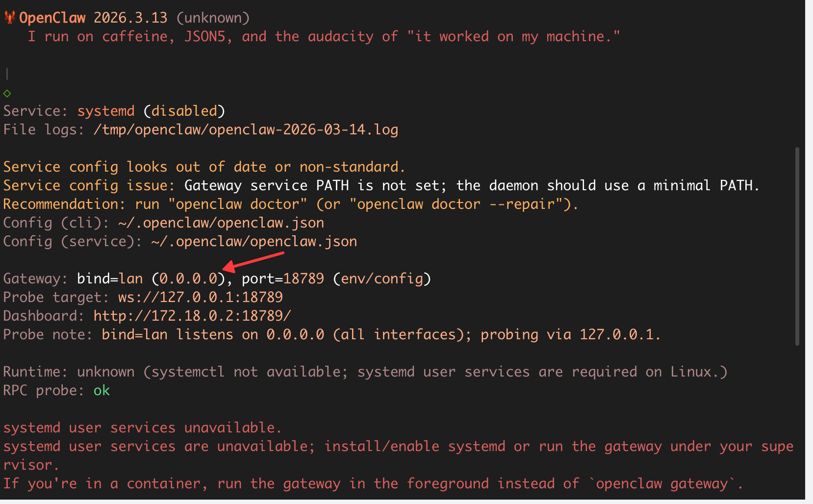
Task: Click the 'systemd' service name text
Action: pyautogui.click(x=106, y=111)
